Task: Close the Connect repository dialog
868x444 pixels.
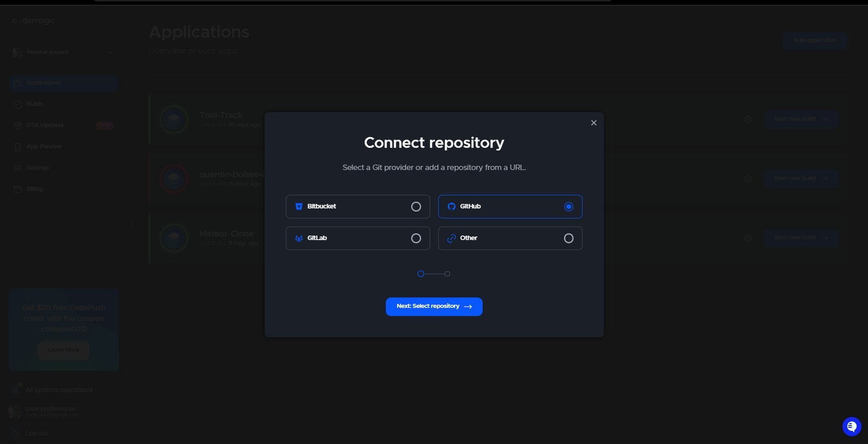Action: (593, 123)
